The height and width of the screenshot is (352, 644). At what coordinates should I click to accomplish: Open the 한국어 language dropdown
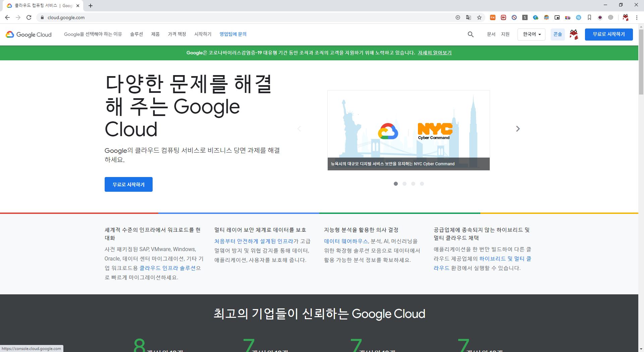(531, 34)
